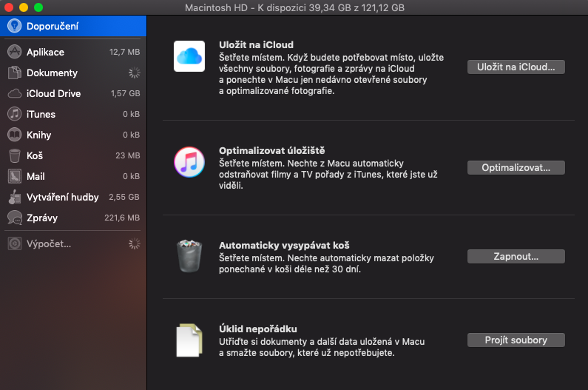The height and width of the screenshot is (390, 588).
Task: Select the Doporučení lightbulb icon
Action: (x=14, y=26)
